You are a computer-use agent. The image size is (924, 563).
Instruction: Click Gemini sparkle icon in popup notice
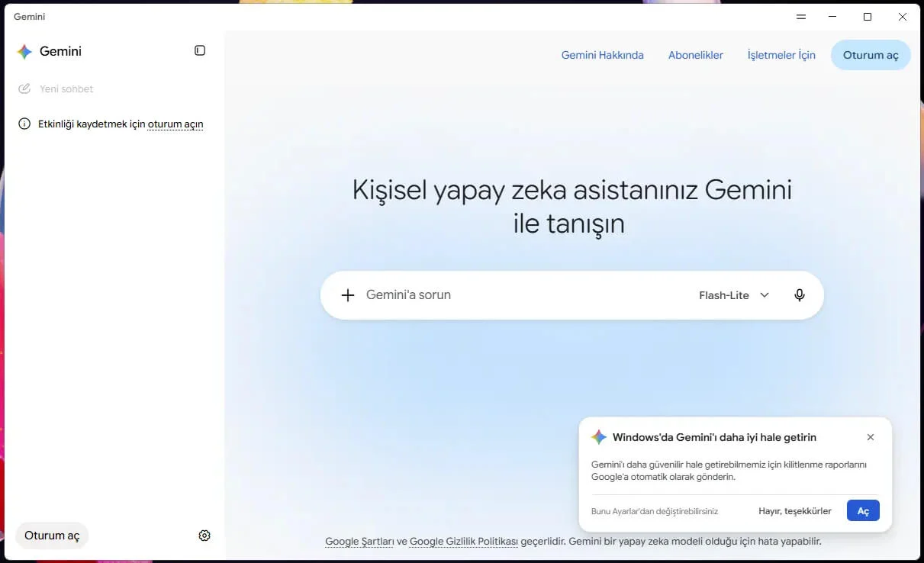coord(599,437)
